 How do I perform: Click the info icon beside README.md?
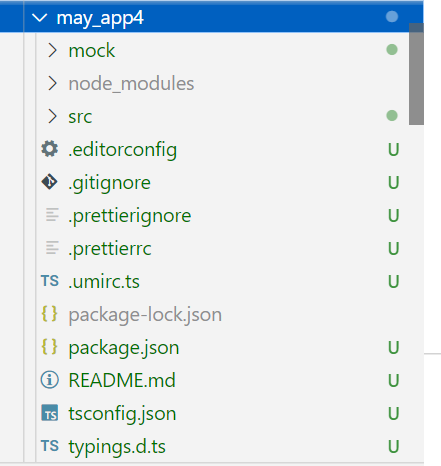[x=50, y=380]
